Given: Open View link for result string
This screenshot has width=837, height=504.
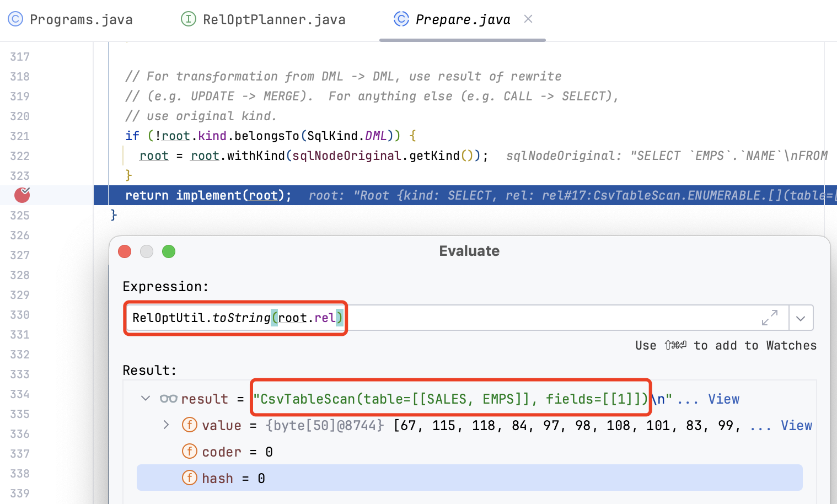Looking at the screenshot, I should pos(723,399).
